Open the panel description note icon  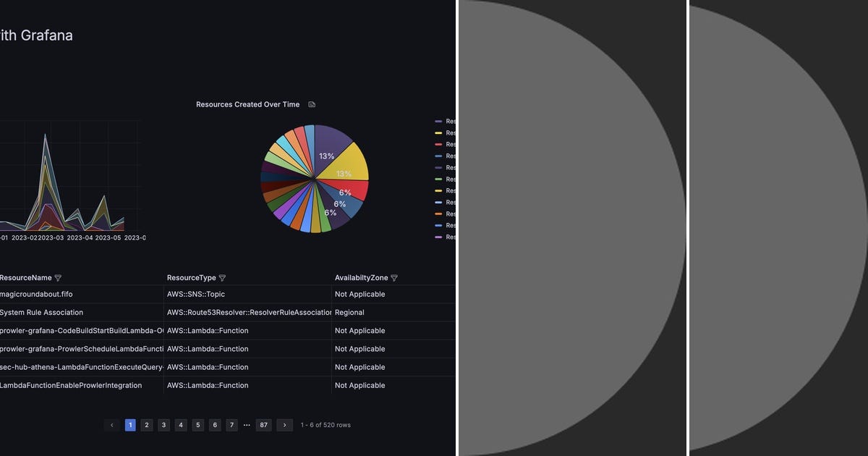pos(312,104)
